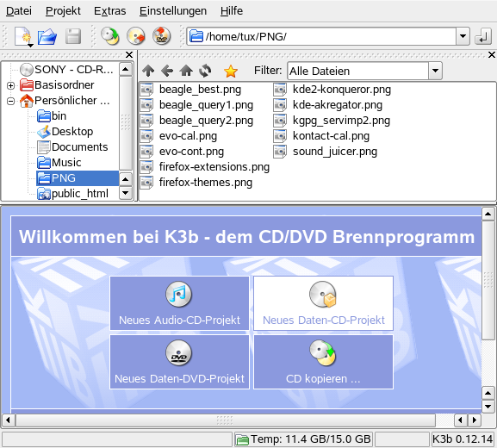Click the copy CD toolbar icon

point(110,36)
